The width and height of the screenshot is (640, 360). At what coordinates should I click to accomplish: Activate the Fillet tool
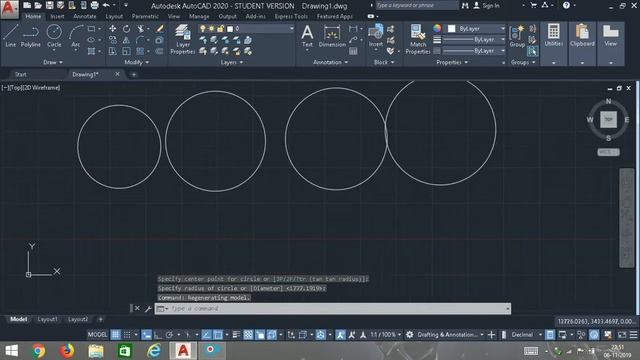point(140,40)
